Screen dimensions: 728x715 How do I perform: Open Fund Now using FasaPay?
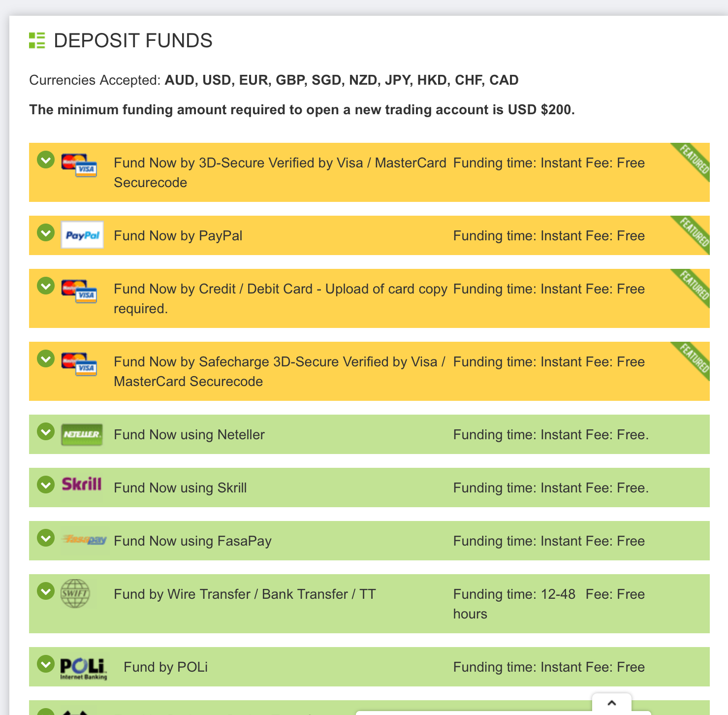192,541
